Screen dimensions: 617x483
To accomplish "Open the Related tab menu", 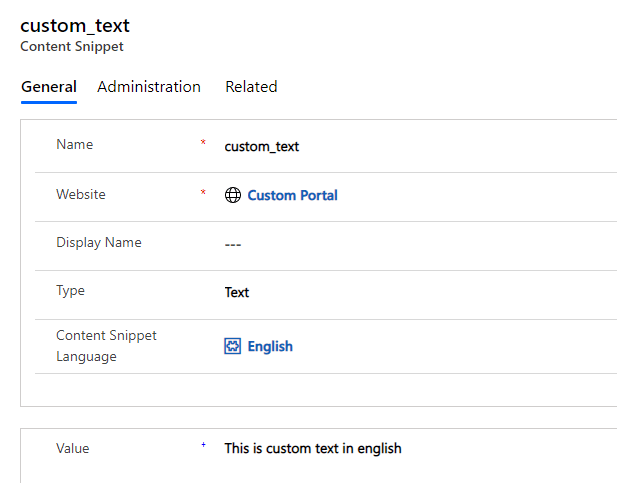I will tap(251, 87).
